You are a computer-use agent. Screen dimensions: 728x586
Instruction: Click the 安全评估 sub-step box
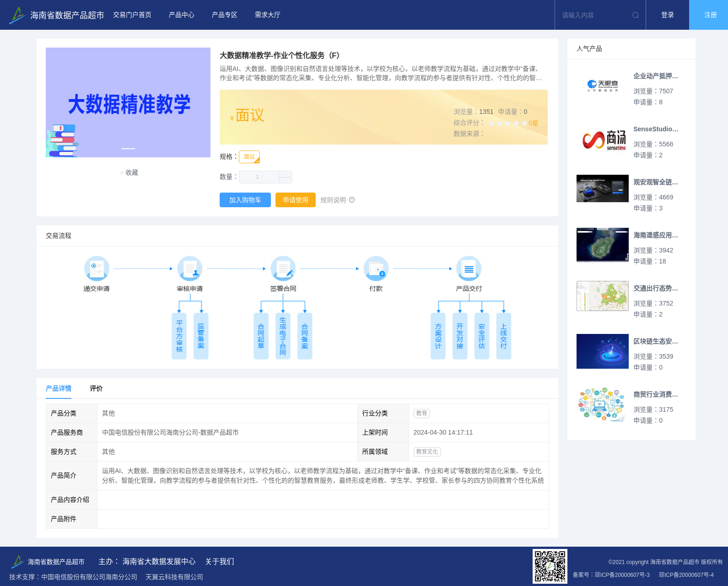[x=482, y=336]
